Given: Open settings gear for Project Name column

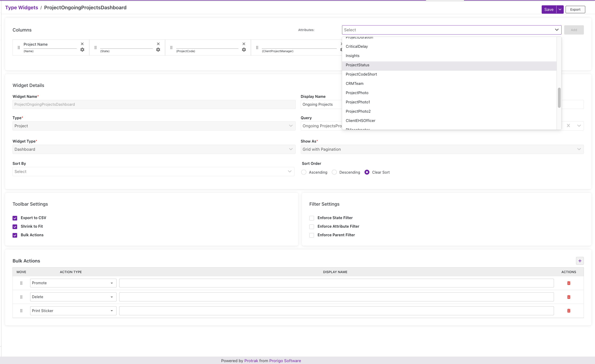Looking at the screenshot, I should [x=82, y=49].
